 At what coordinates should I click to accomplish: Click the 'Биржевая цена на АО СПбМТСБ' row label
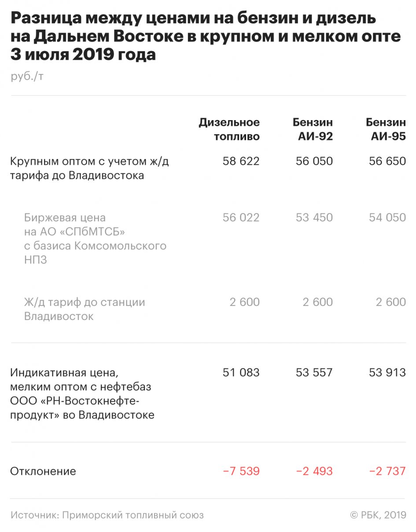coord(95,238)
